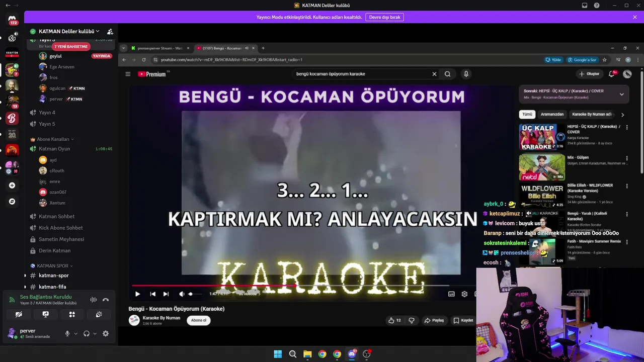This screenshot has height=362, width=644.
Task: Click the add a server button
Action: [12, 186]
